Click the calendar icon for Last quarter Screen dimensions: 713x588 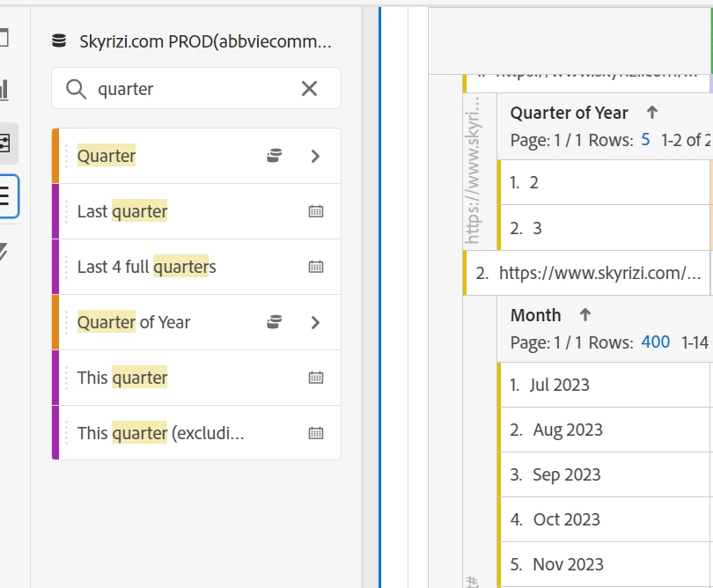click(x=316, y=211)
